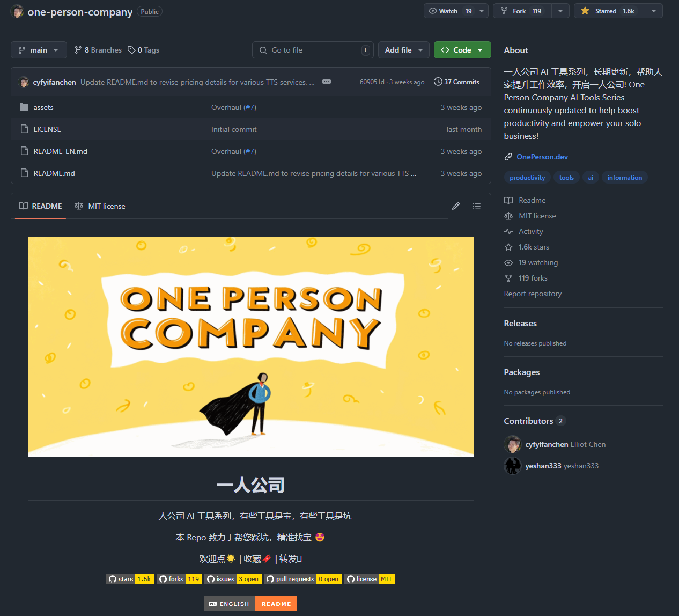This screenshot has width=679, height=616.
Task: Click the yeshan333 contributor avatar
Action: (x=513, y=466)
